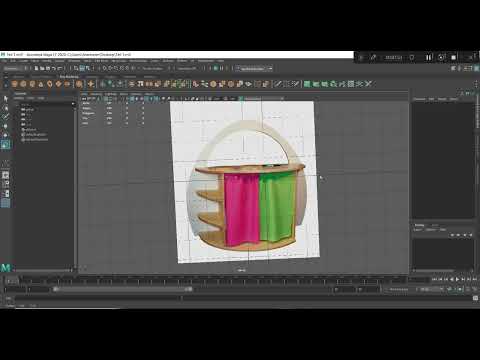
Task: Go to end of playback range
Action: pos(475,279)
